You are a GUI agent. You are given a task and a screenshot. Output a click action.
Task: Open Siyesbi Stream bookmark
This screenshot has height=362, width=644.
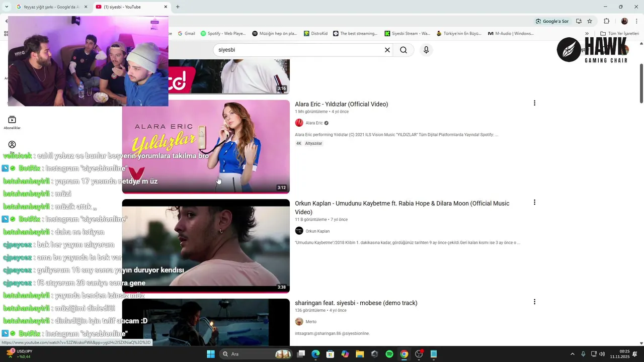point(408,34)
